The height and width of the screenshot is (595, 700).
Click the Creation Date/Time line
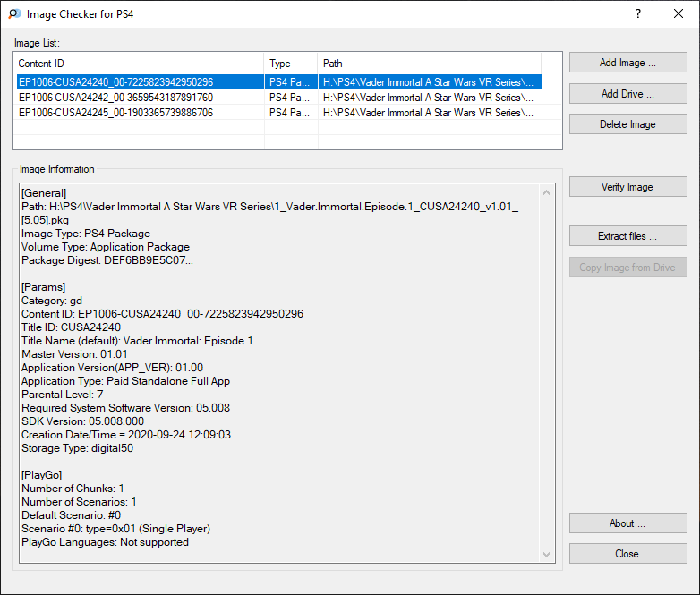click(126, 434)
